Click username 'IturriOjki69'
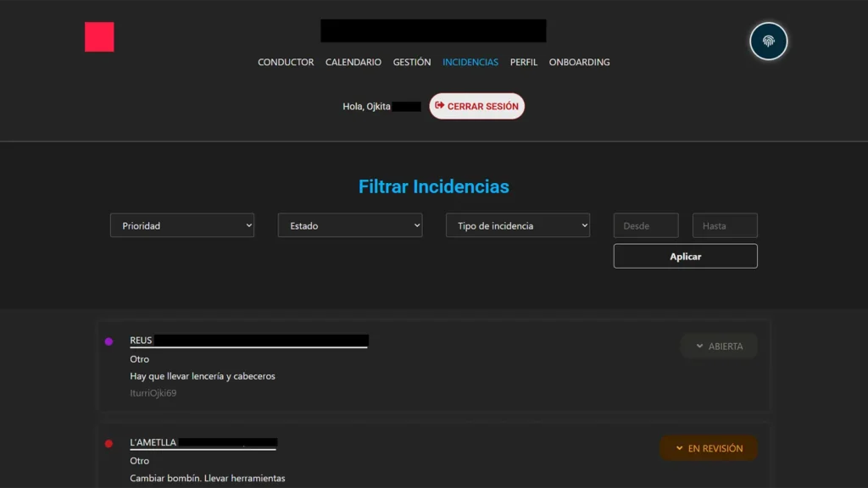 pyautogui.click(x=153, y=393)
